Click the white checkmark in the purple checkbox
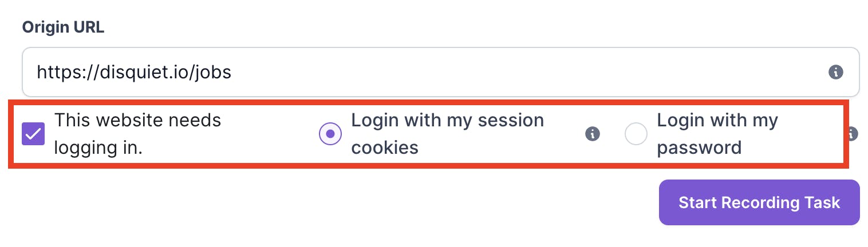The width and height of the screenshot is (868, 247). click(x=33, y=134)
